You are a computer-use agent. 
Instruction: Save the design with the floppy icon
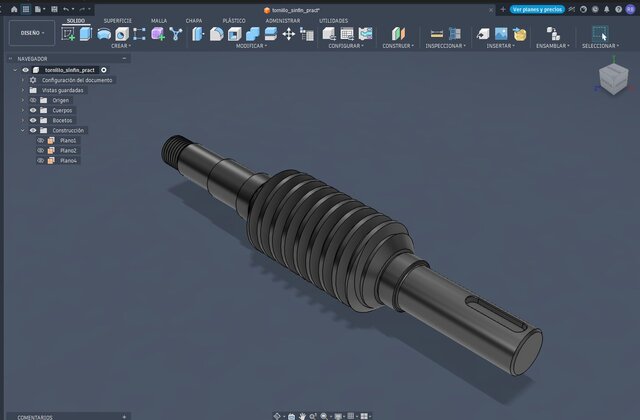coord(54,9)
